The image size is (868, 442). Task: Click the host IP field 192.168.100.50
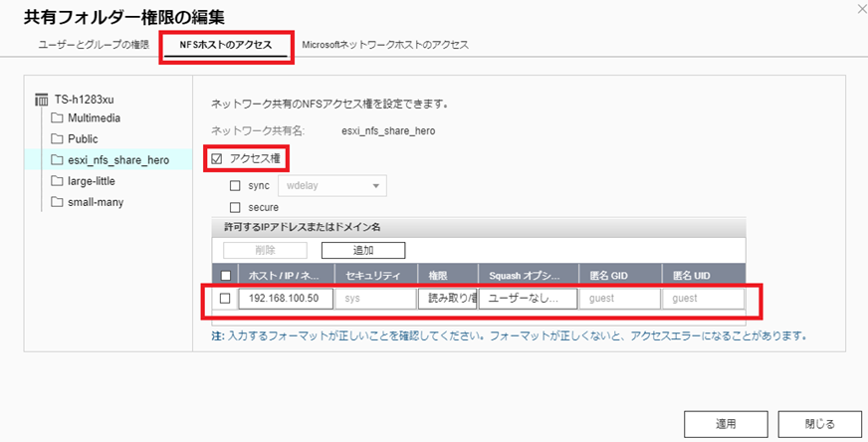coord(285,298)
